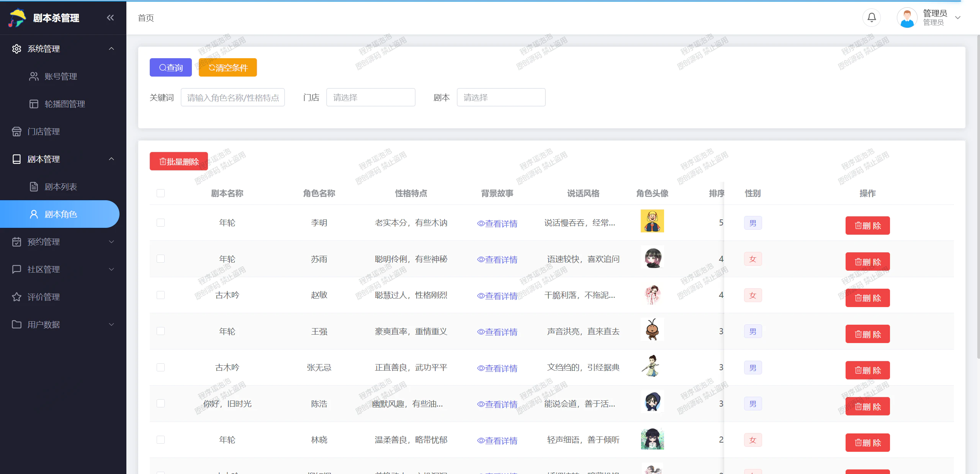Check the row checkbox for 苏雨
Viewport: 980px width, 474px height.
coord(160,259)
